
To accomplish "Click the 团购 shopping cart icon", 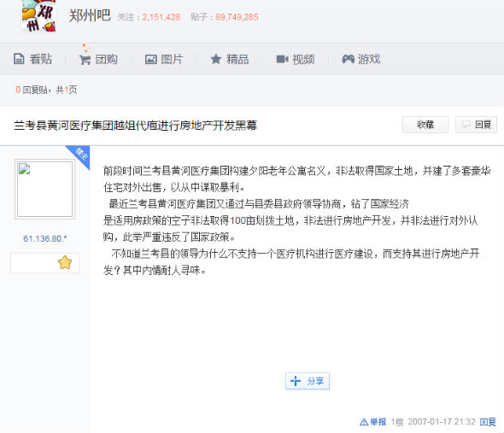I will tap(85, 60).
